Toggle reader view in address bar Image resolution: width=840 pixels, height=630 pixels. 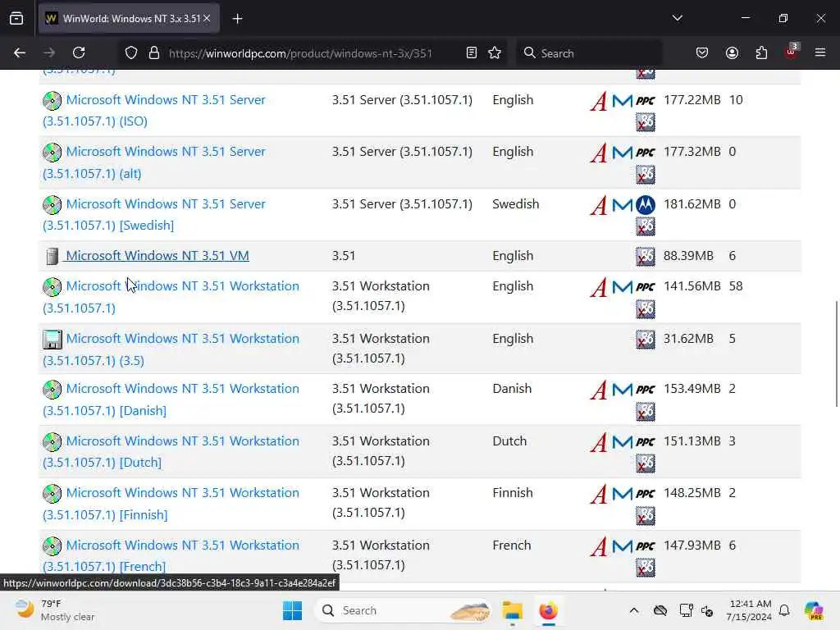pyautogui.click(x=472, y=52)
